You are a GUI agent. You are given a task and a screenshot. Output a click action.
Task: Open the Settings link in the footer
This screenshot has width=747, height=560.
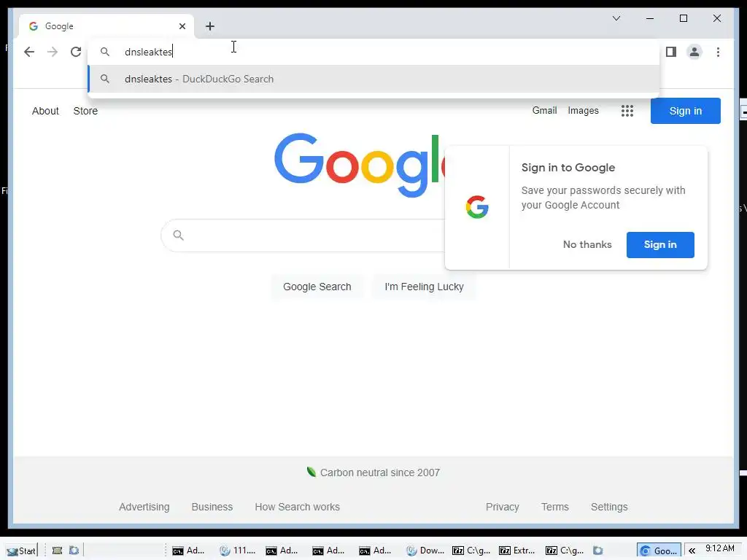pyautogui.click(x=609, y=507)
